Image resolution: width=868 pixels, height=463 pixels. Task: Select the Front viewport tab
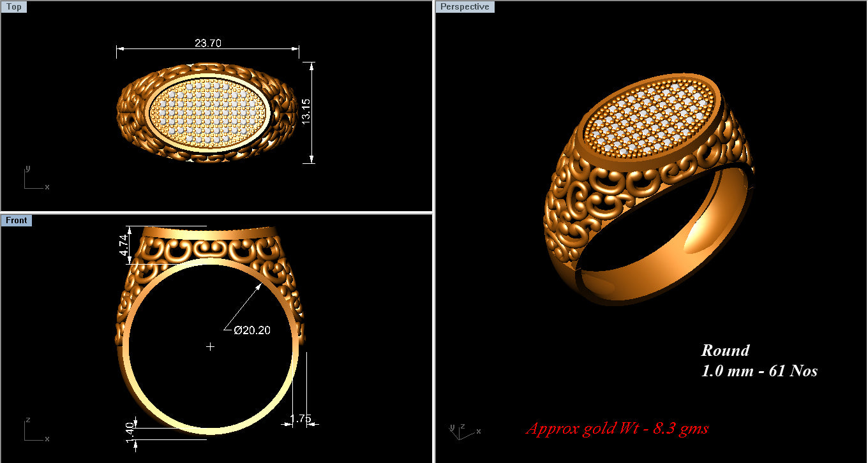[17, 220]
